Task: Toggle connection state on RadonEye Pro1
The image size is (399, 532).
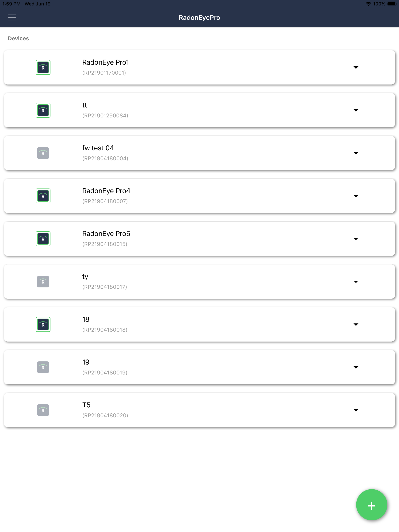Action: coord(43,67)
